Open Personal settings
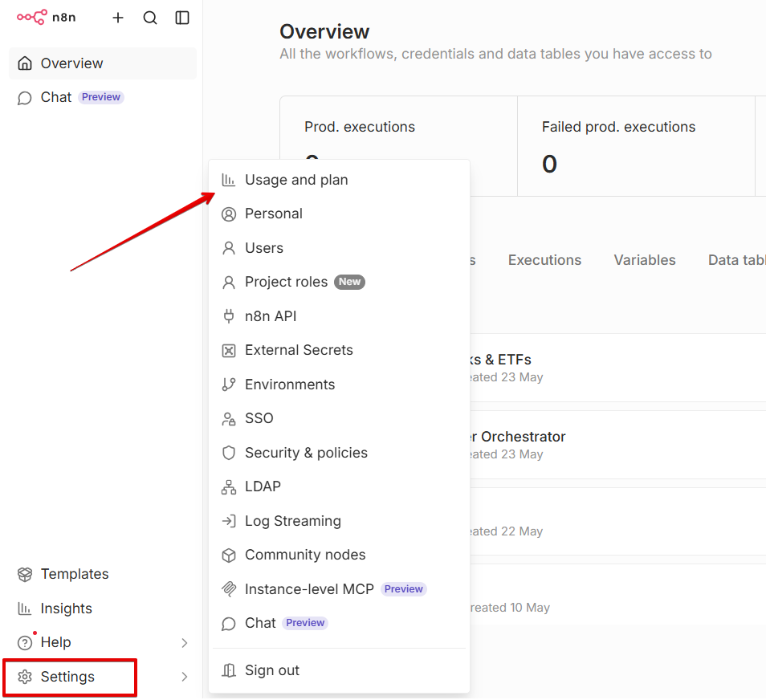 [x=339, y=214]
